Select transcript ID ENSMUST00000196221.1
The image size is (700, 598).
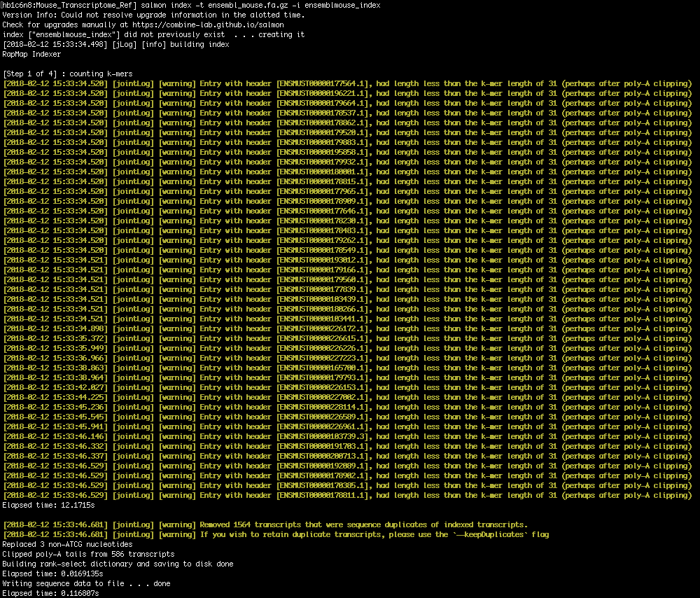pyautogui.click(x=321, y=92)
